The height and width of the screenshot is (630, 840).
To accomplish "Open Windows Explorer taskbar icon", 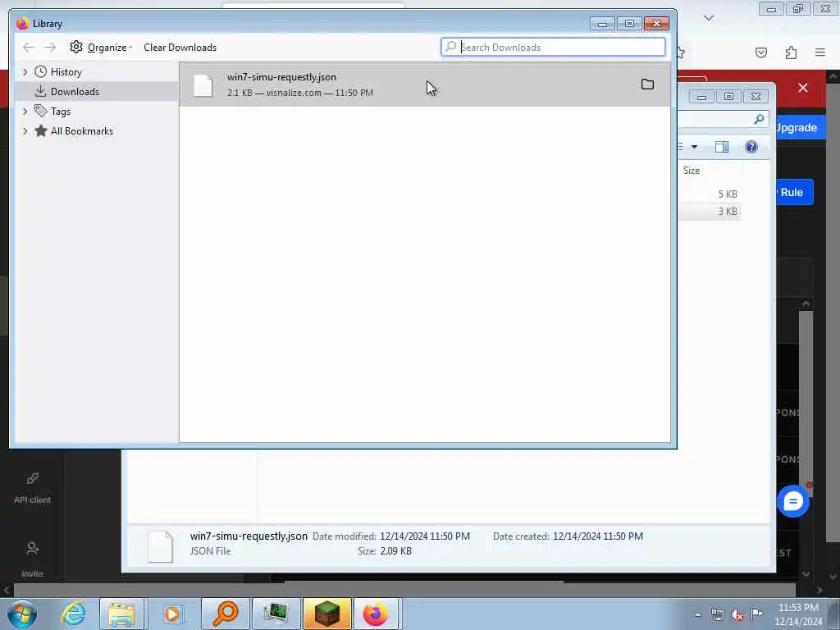I will click(122, 614).
